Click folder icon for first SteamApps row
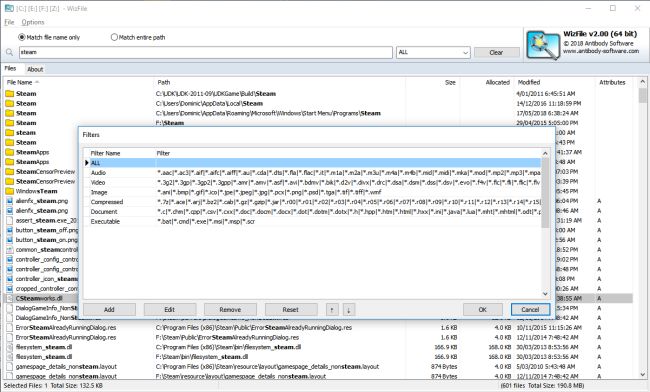Screen dimensions: 650x392 click(x=10, y=152)
